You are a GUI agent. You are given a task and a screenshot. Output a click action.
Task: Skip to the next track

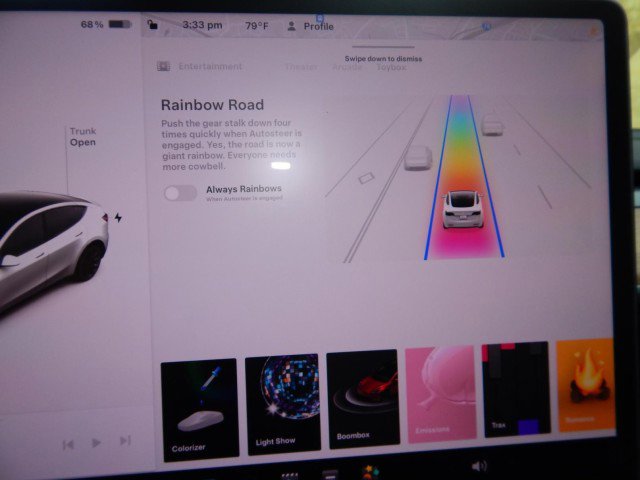pyautogui.click(x=125, y=441)
